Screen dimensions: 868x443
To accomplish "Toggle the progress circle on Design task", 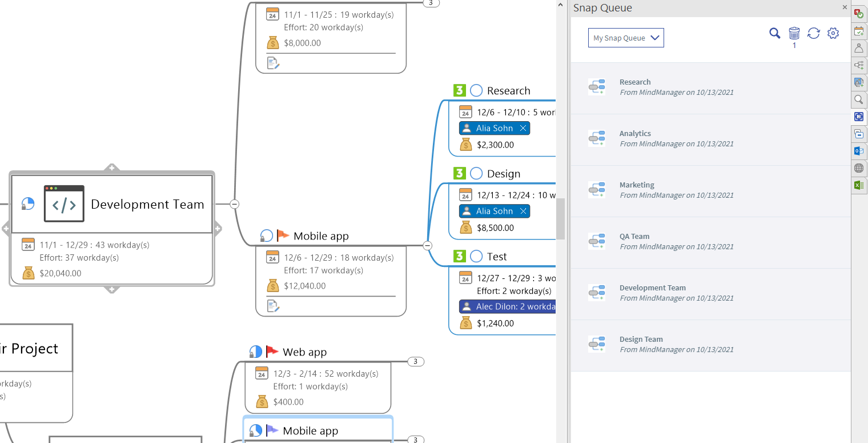I will click(x=476, y=173).
